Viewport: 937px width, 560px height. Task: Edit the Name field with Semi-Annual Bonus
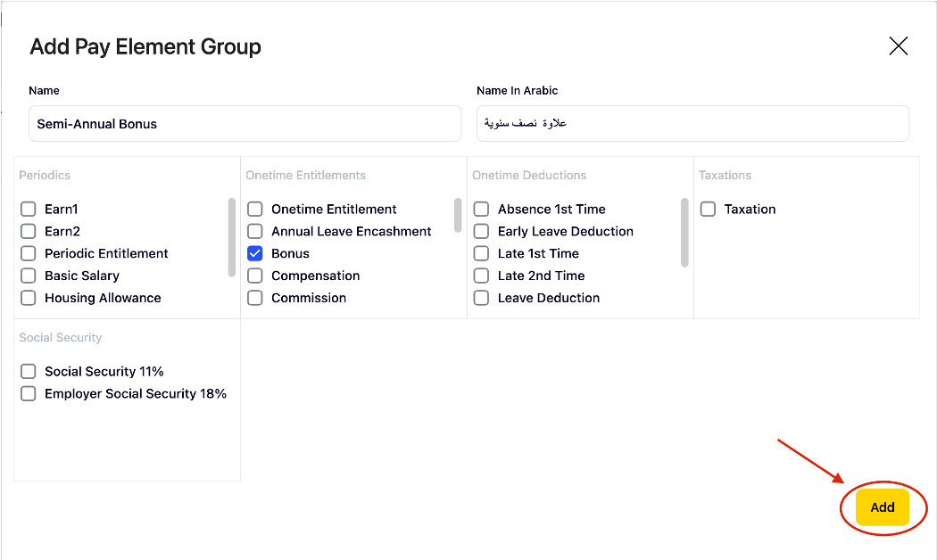[245, 124]
